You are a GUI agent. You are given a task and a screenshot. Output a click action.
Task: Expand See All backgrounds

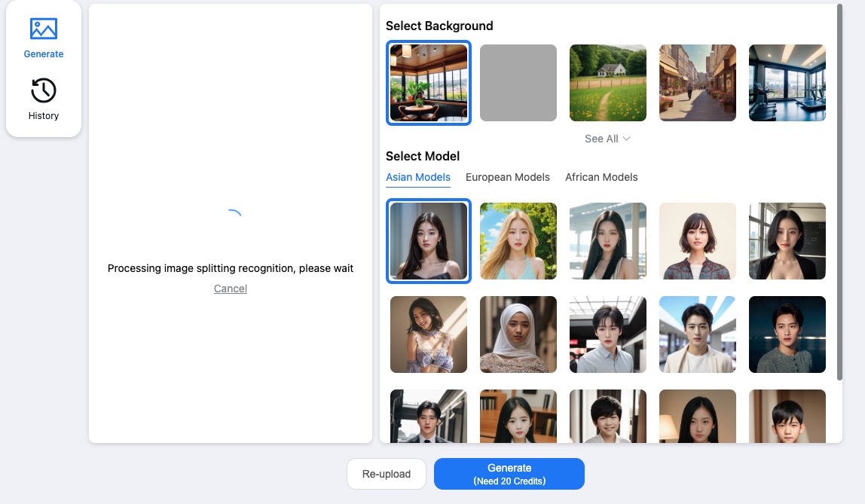click(607, 139)
